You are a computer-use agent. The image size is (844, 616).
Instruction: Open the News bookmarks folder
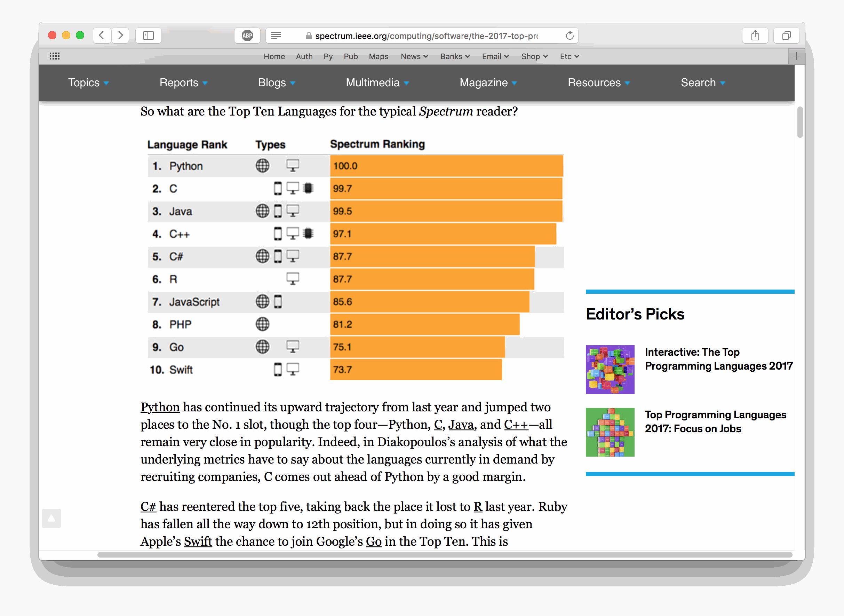point(414,56)
